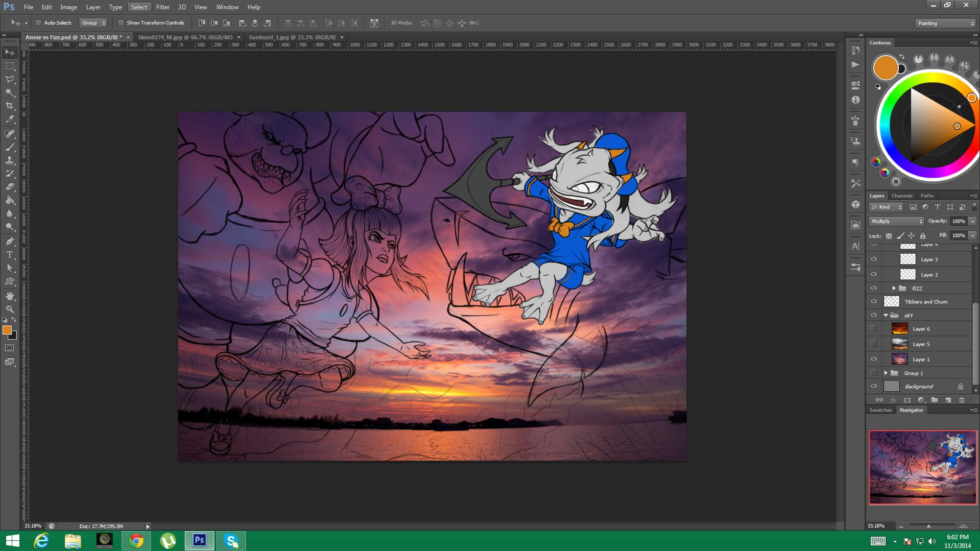Open the Window menu
Viewport: 980px width, 551px height.
[227, 7]
